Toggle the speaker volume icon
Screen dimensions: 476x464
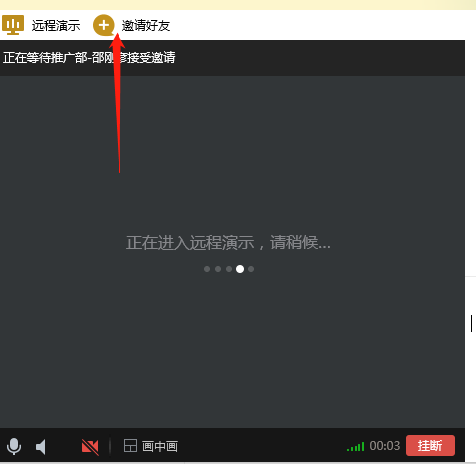click(41, 447)
